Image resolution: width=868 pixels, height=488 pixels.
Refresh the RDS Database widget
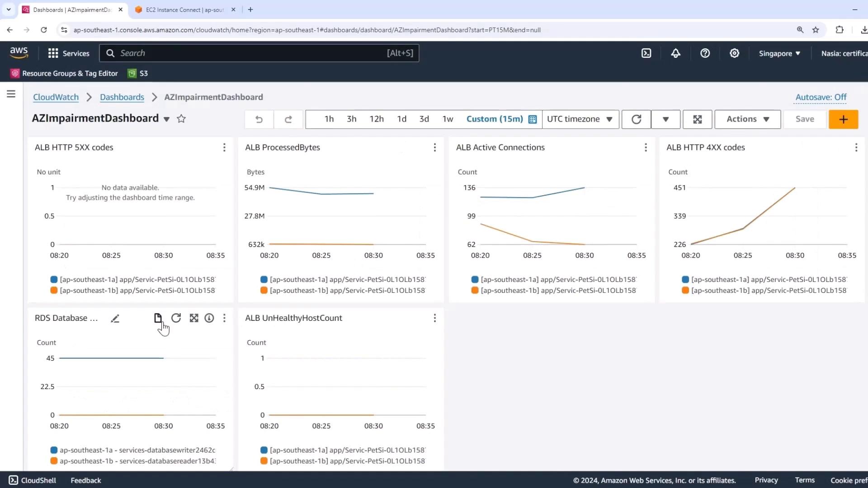click(176, 318)
